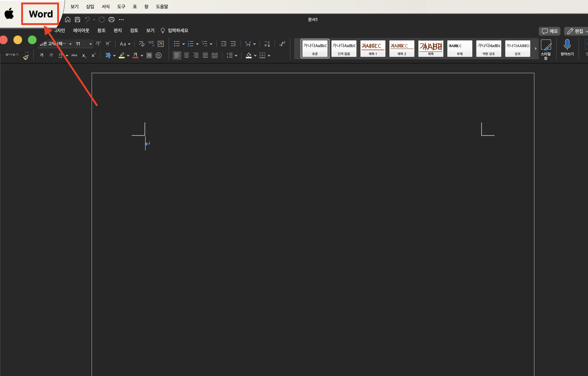Apply the 제목 1 heading style
Image resolution: width=588 pixels, height=376 pixels.
click(x=373, y=49)
